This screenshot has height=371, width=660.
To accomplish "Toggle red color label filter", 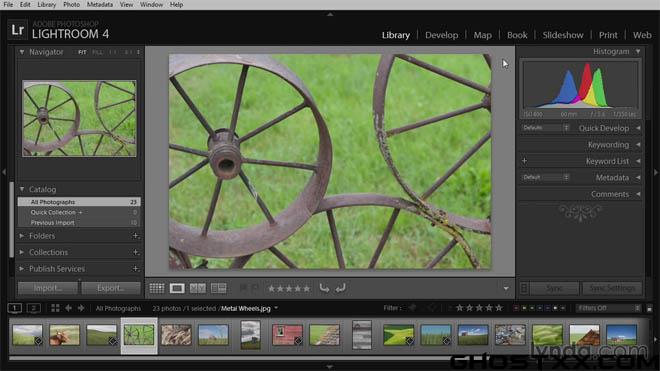I will click(x=516, y=308).
